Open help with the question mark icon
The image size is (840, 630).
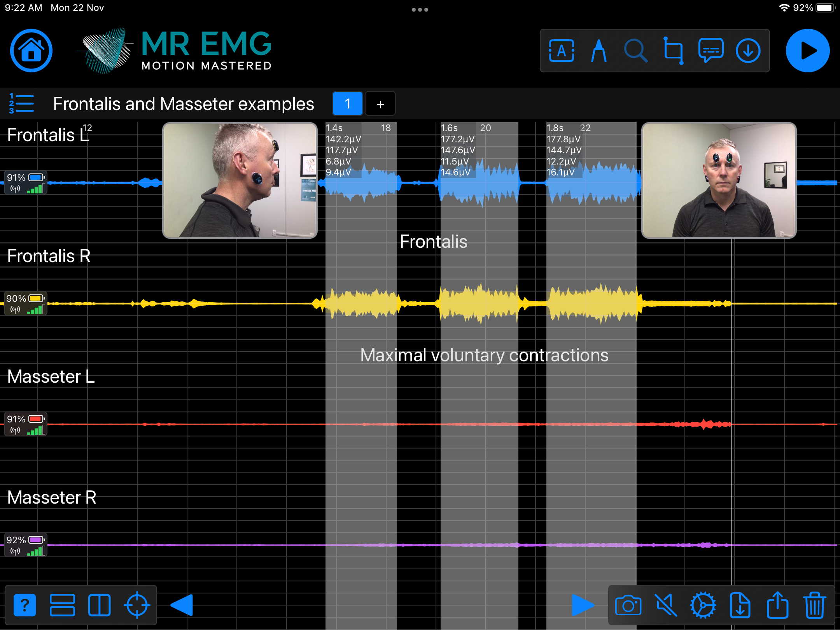coord(25,605)
